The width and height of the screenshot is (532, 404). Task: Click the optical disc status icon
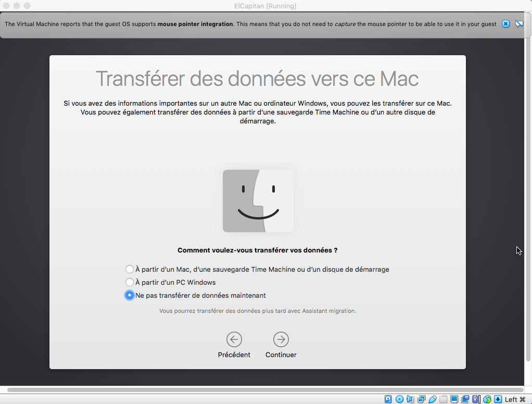pos(399,399)
